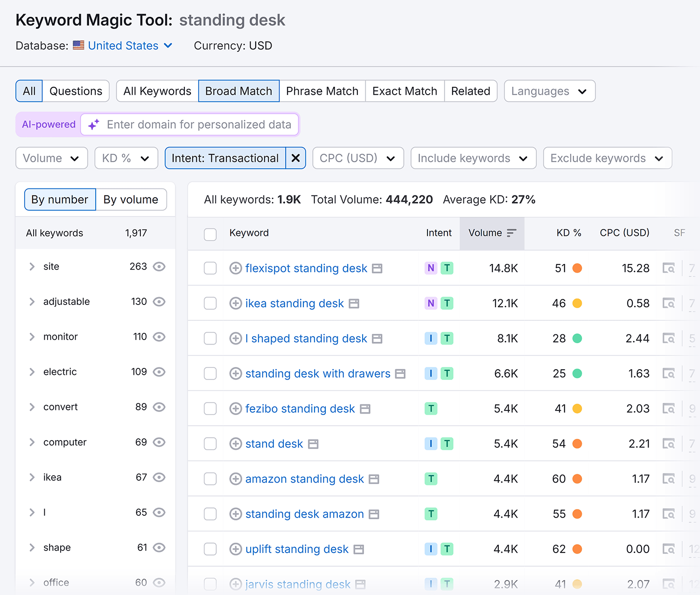Check the fezibo standing desk row checkbox
This screenshot has height=595, width=700.
[210, 408]
